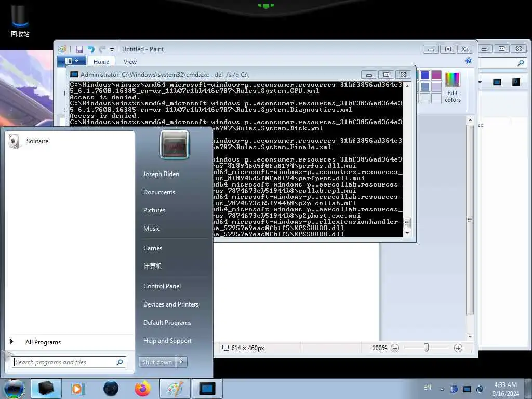The image size is (532, 399).
Task: Click the Redo arrow in Paint's title bar
Action: [102, 49]
